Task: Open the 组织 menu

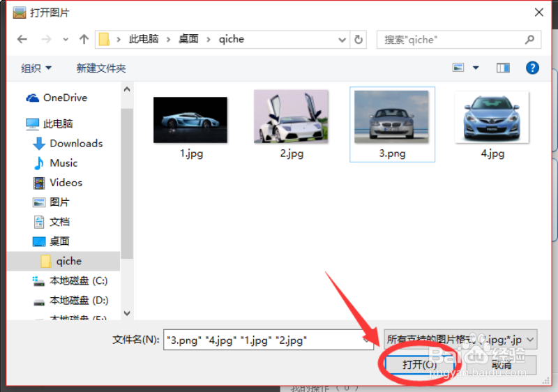Action: pos(36,68)
